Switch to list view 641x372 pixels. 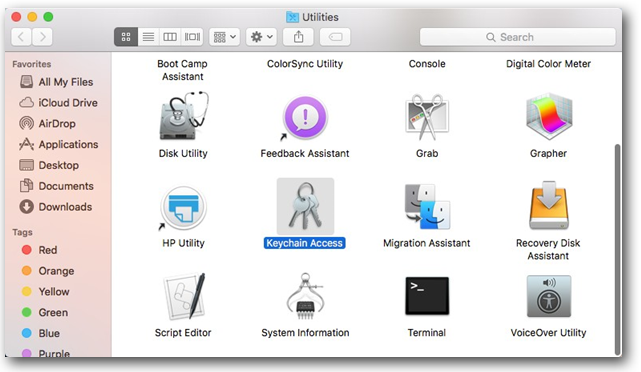(x=148, y=37)
